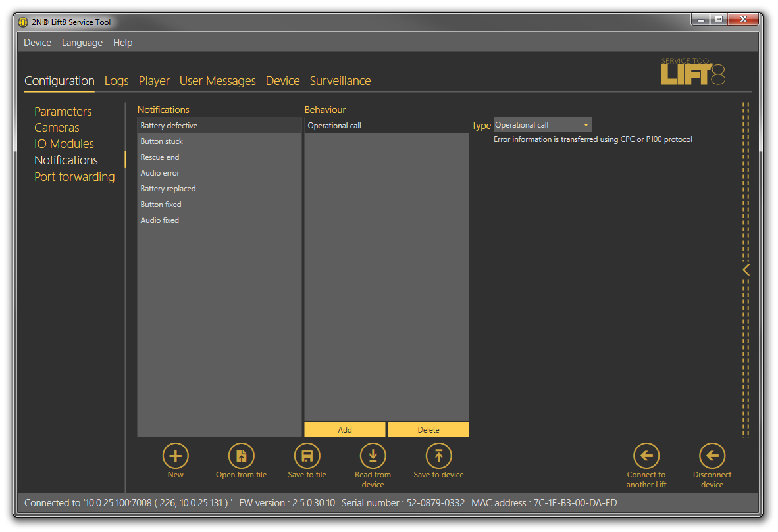Click Connect to another Lift icon

(646, 456)
